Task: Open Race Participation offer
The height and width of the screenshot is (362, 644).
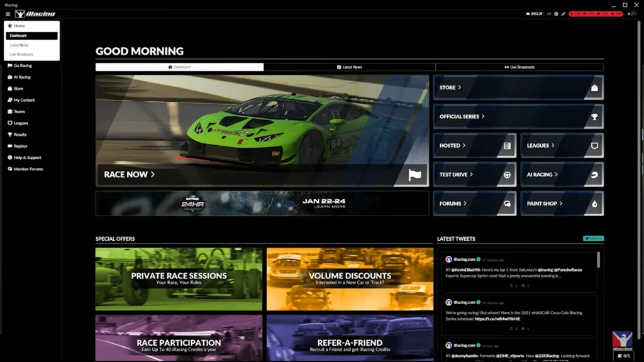Action: [x=179, y=338]
